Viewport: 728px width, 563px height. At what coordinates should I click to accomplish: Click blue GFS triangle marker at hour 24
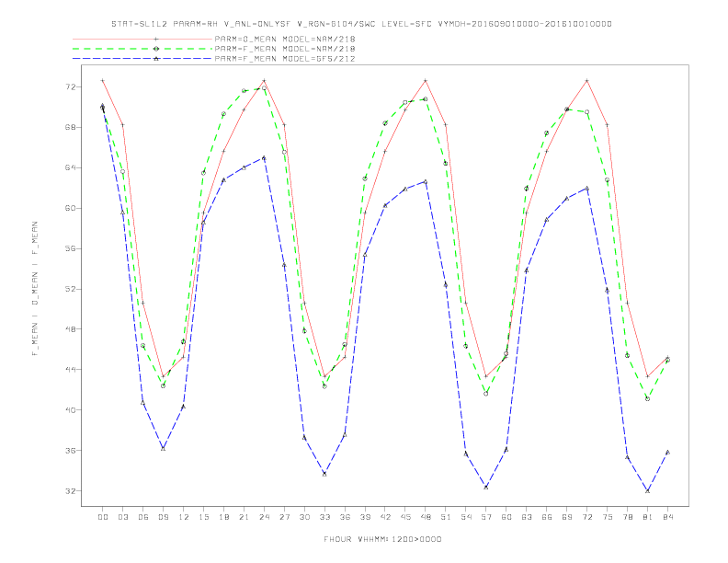264,158
